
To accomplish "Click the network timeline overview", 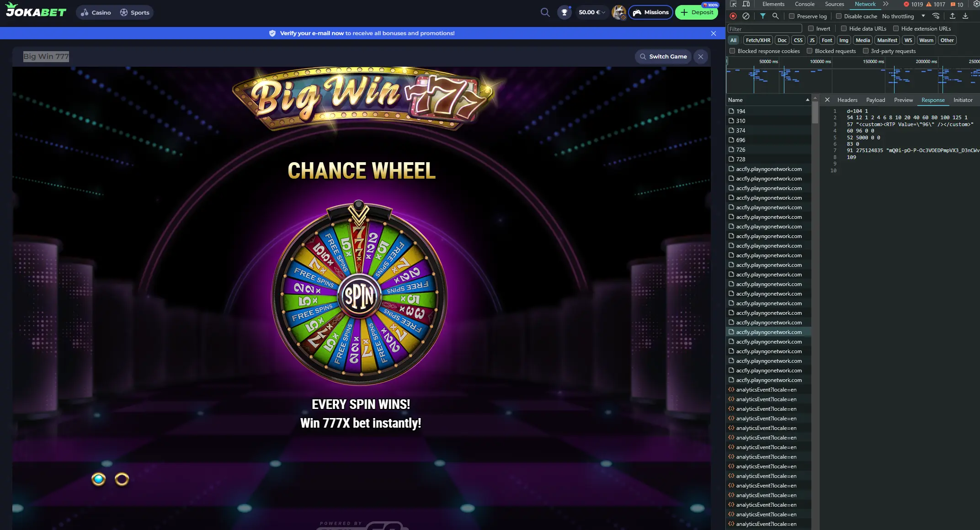I will click(853, 80).
